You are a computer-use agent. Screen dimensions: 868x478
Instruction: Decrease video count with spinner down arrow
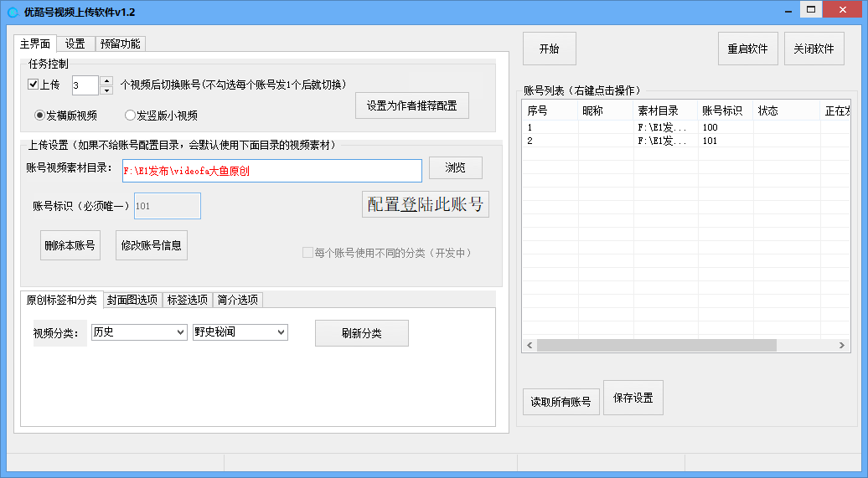click(107, 90)
